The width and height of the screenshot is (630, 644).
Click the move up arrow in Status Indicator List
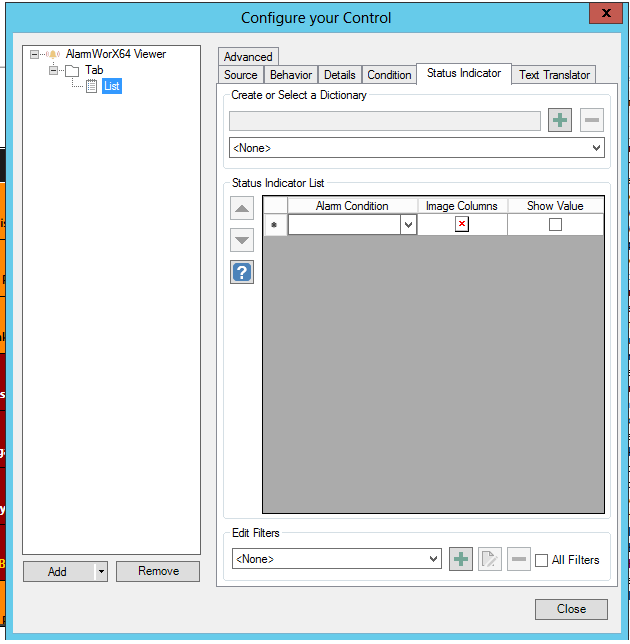point(242,208)
